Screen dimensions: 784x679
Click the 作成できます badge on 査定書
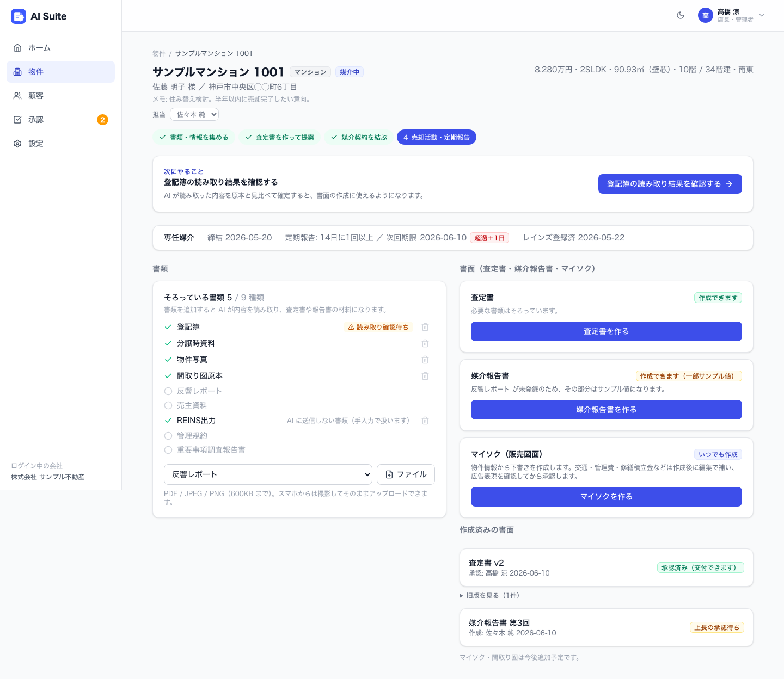718,298
